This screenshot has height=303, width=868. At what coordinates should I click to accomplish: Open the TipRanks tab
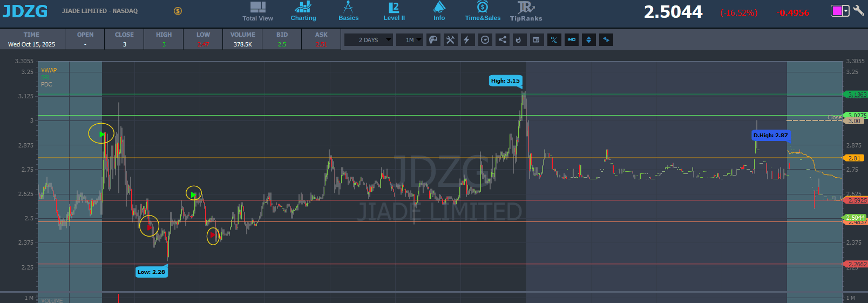coord(526,11)
